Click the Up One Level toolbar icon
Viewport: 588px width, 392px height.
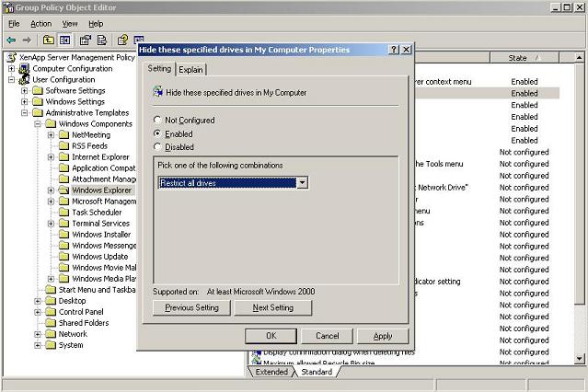point(48,40)
